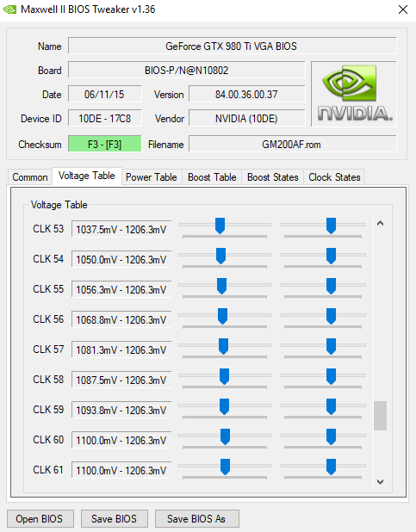Click CLK 58 minimum voltage slider
Screen dimensions: 416x532
coord(225,378)
